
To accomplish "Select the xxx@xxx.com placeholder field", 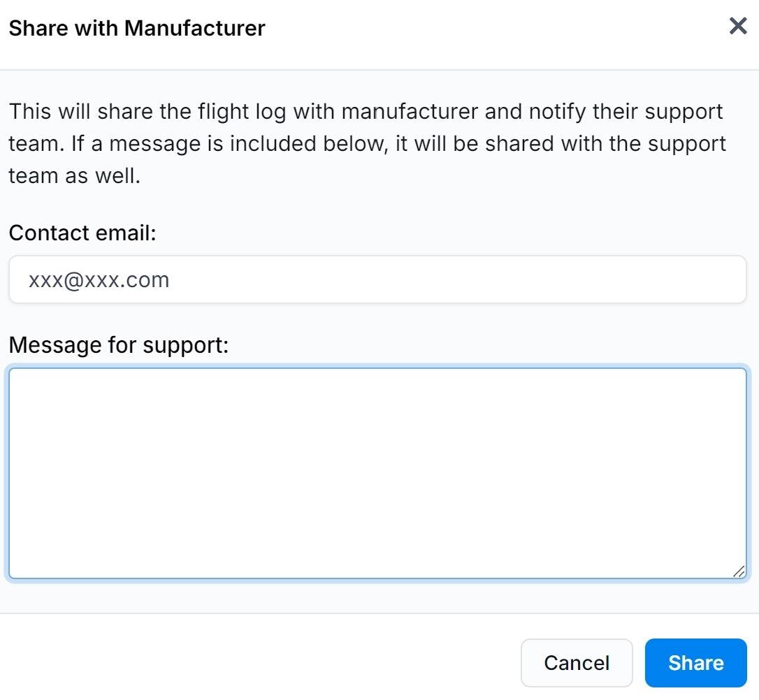I will point(377,280).
